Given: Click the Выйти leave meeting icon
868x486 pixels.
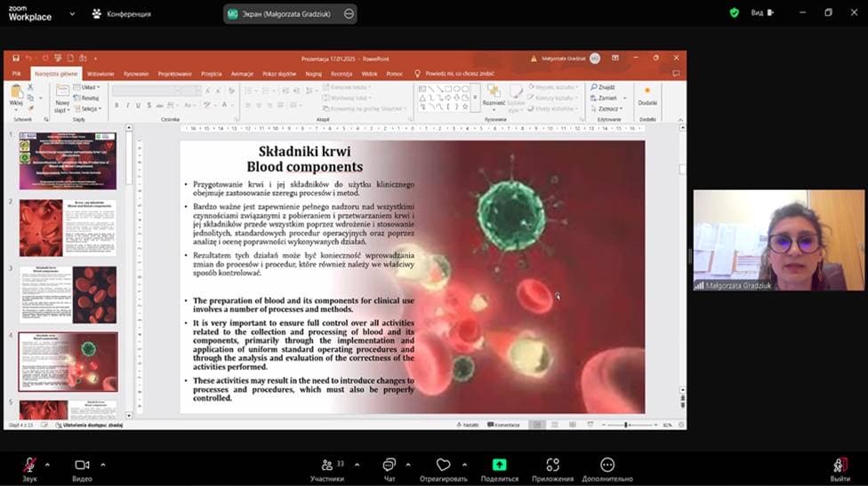Looking at the screenshot, I should (840, 465).
